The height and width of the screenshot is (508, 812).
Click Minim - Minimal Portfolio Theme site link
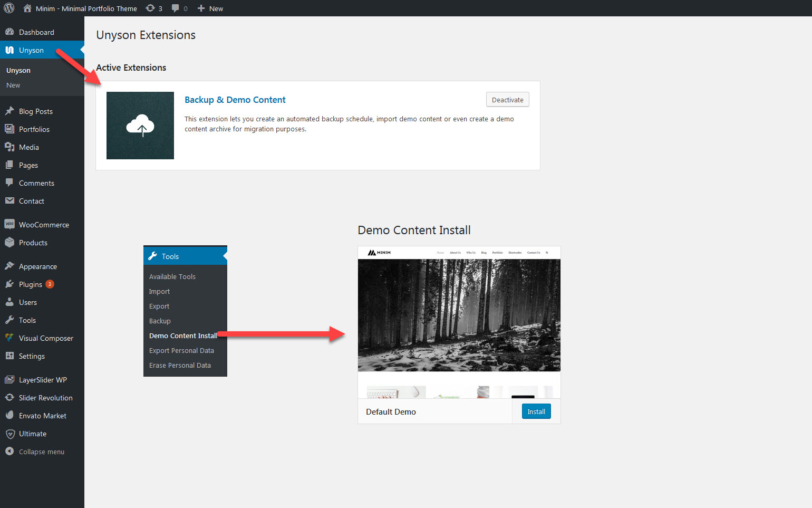coord(86,8)
